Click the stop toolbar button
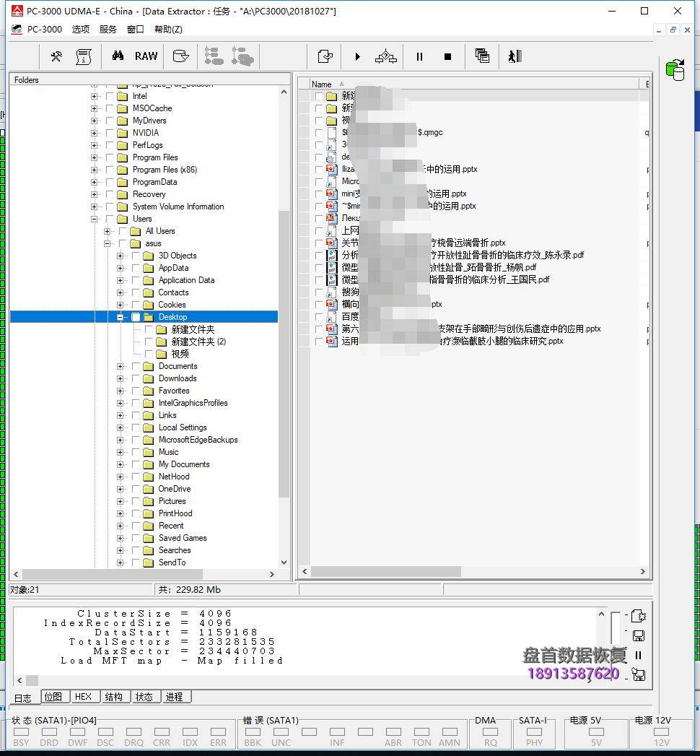This screenshot has height=756, width=700. click(x=447, y=57)
